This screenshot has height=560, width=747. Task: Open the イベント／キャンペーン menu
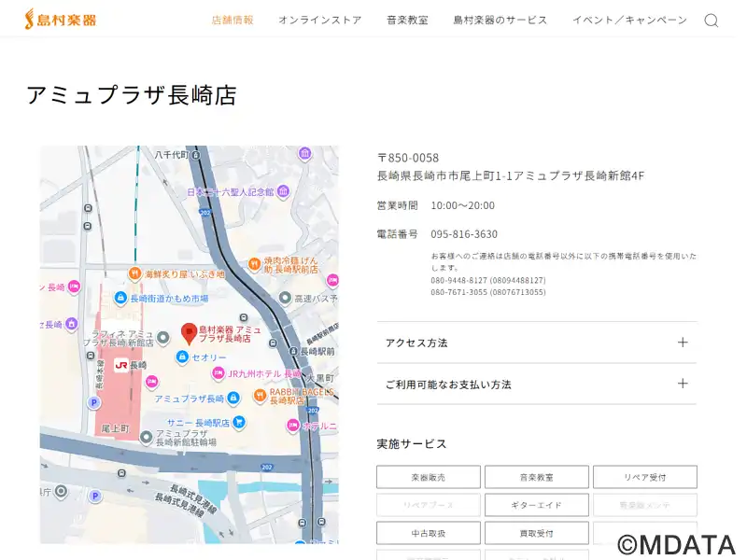[629, 20]
